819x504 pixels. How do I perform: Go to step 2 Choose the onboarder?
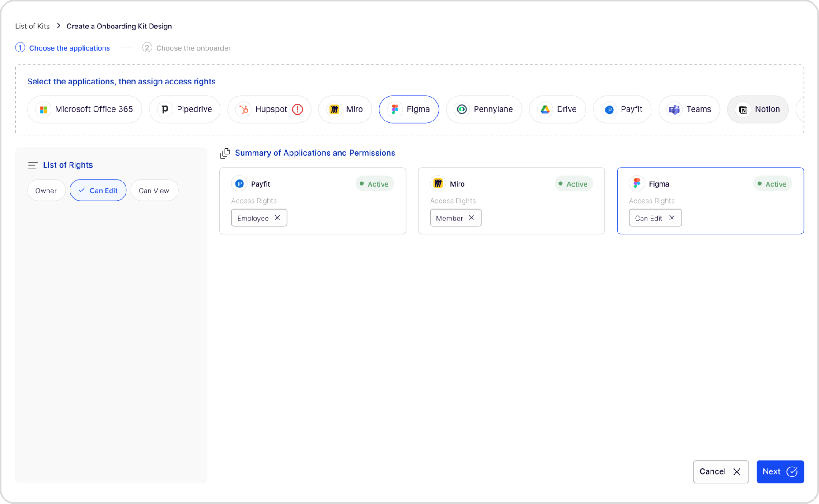tap(187, 48)
